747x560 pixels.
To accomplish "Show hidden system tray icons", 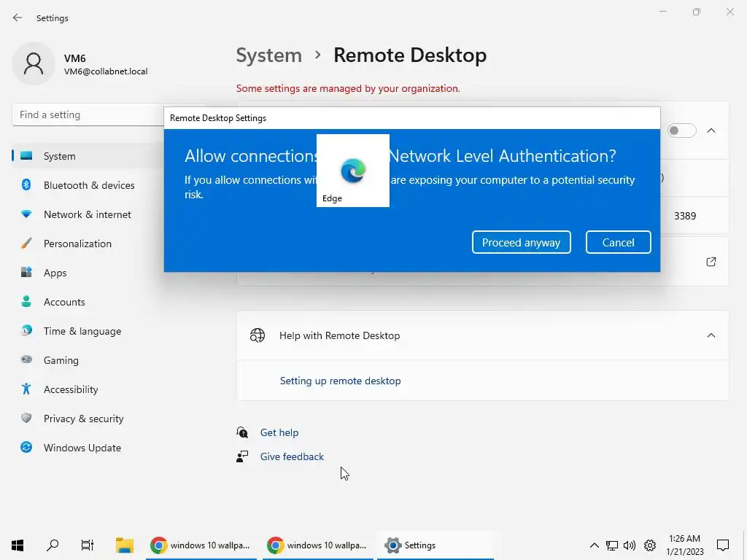I will click(594, 545).
